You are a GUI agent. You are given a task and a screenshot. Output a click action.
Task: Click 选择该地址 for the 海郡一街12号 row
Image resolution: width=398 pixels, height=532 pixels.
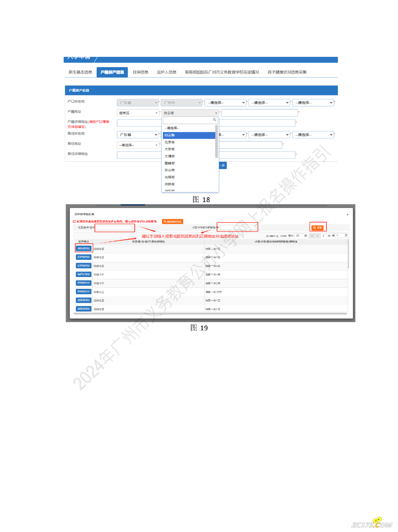tap(84, 292)
